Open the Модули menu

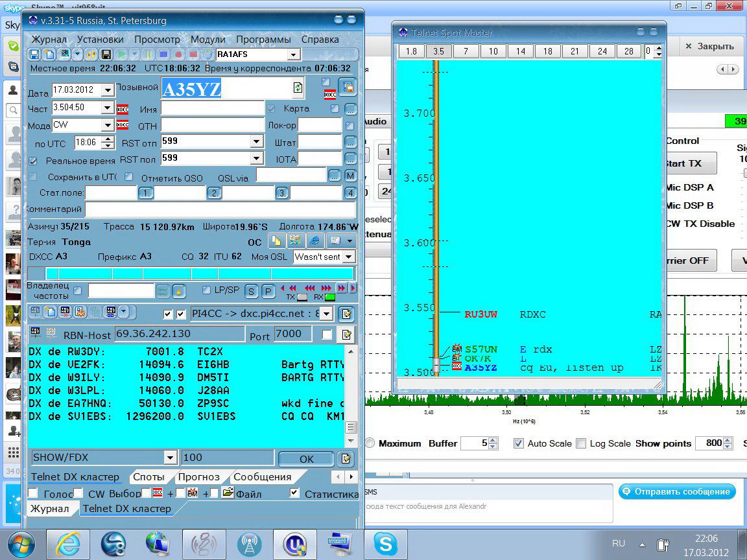pyautogui.click(x=207, y=40)
